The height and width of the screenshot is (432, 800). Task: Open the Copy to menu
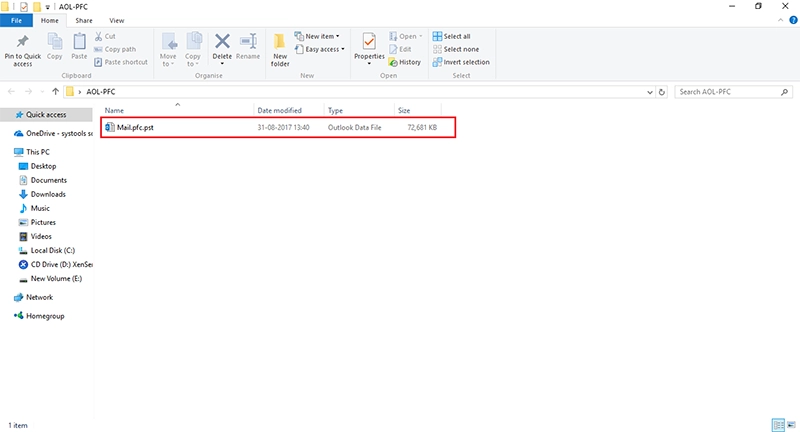pyautogui.click(x=193, y=49)
